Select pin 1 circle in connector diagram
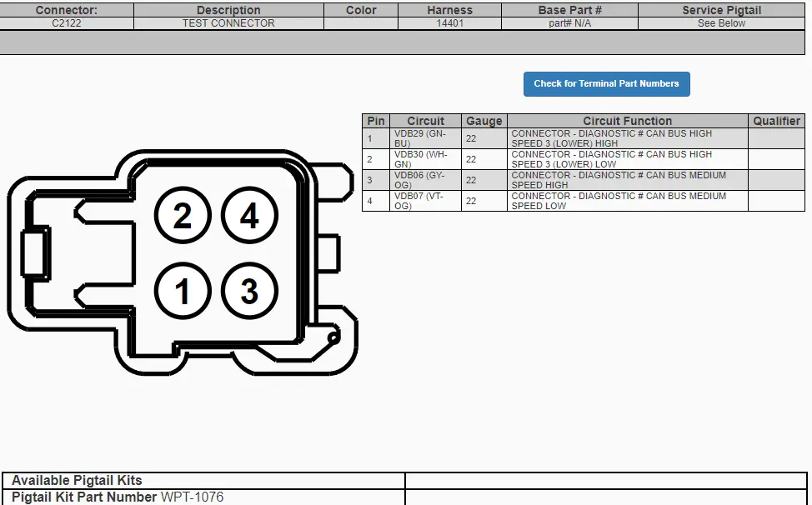 click(183, 291)
